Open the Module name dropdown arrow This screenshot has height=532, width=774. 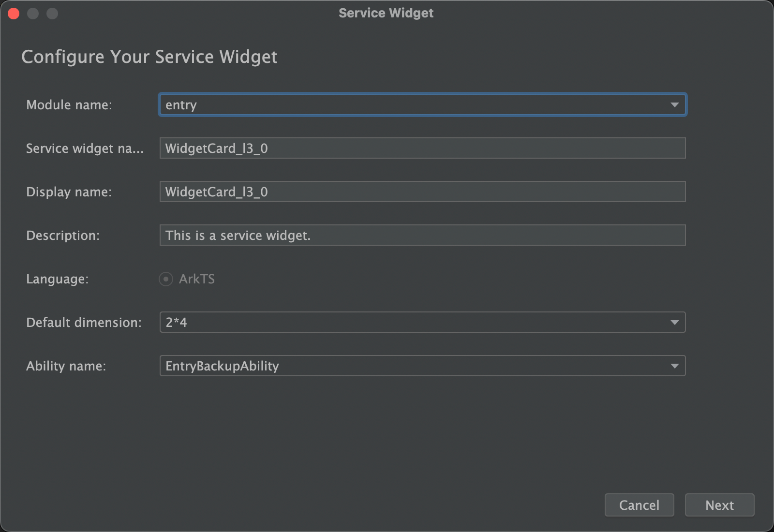tap(674, 105)
